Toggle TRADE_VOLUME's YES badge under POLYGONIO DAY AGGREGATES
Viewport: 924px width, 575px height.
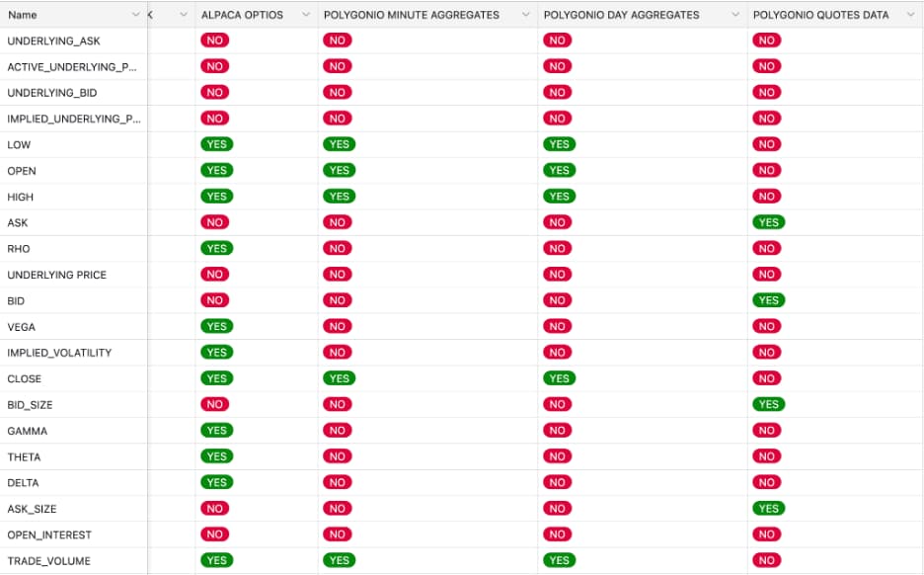[559, 560]
